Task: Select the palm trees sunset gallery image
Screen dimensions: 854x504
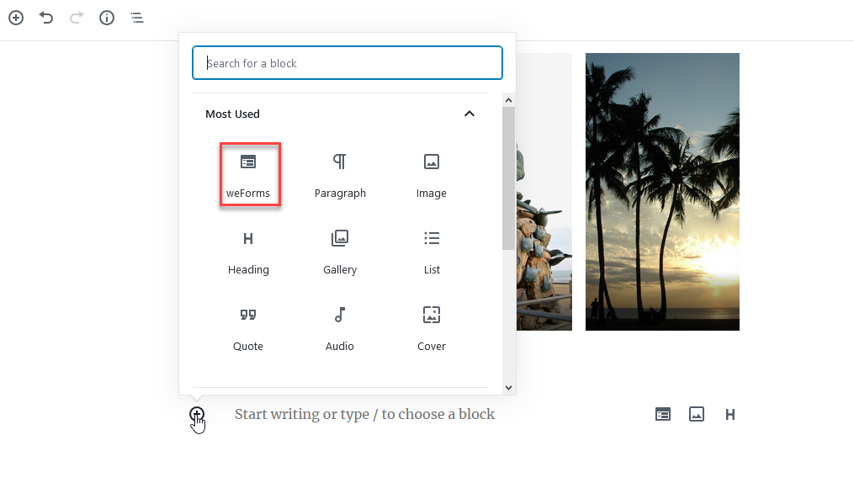Action: tap(662, 192)
